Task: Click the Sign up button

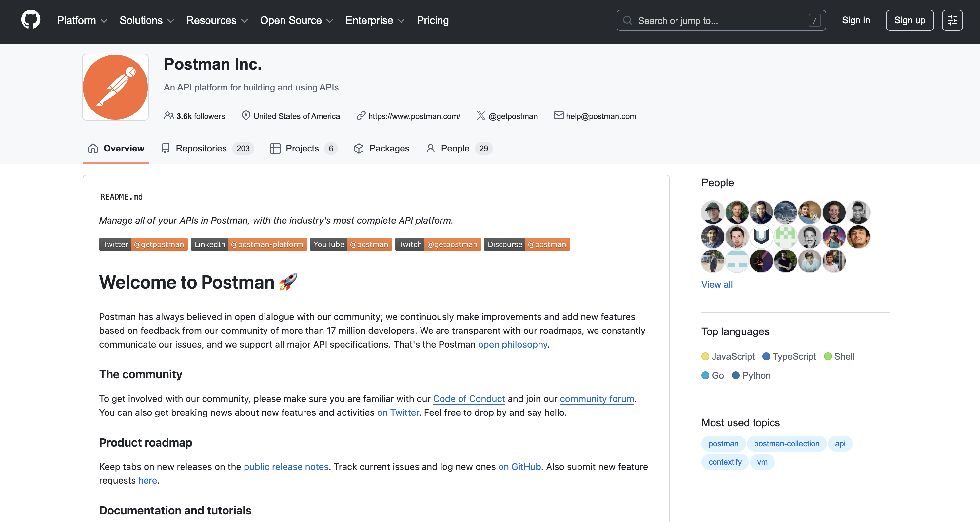Action: (910, 20)
